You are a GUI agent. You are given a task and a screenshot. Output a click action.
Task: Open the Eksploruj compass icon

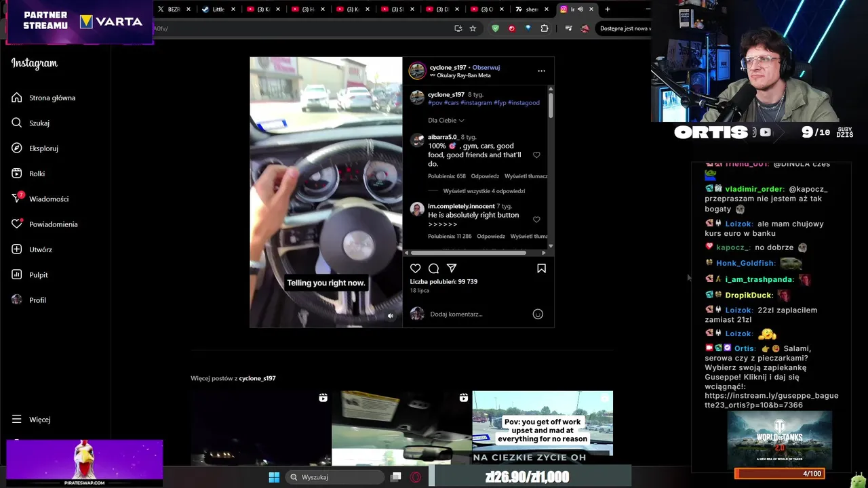point(16,148)
